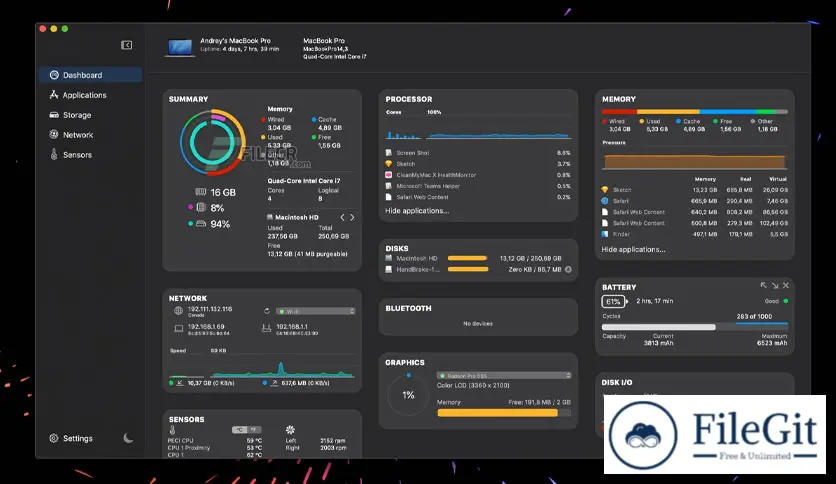This screenshot has height=484, width=836.
Task: Click the Microsoft Teams Helper icon
Action: (389, 186)
